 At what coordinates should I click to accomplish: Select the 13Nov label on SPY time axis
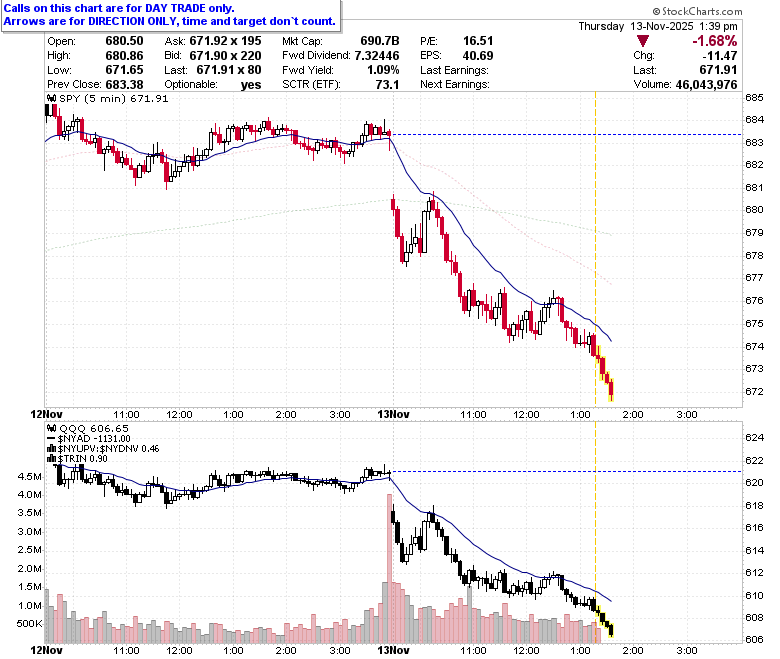click(393, 414)
